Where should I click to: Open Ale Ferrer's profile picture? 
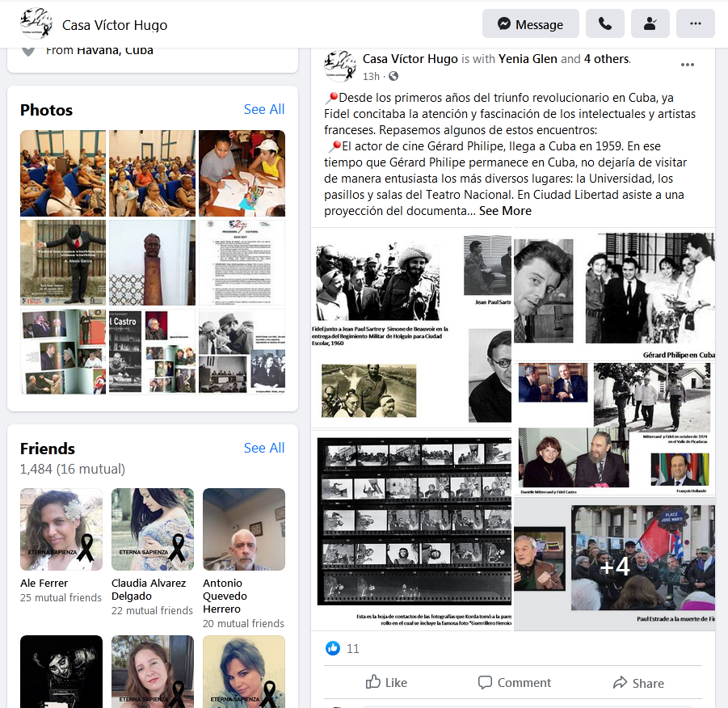(61, 529)
